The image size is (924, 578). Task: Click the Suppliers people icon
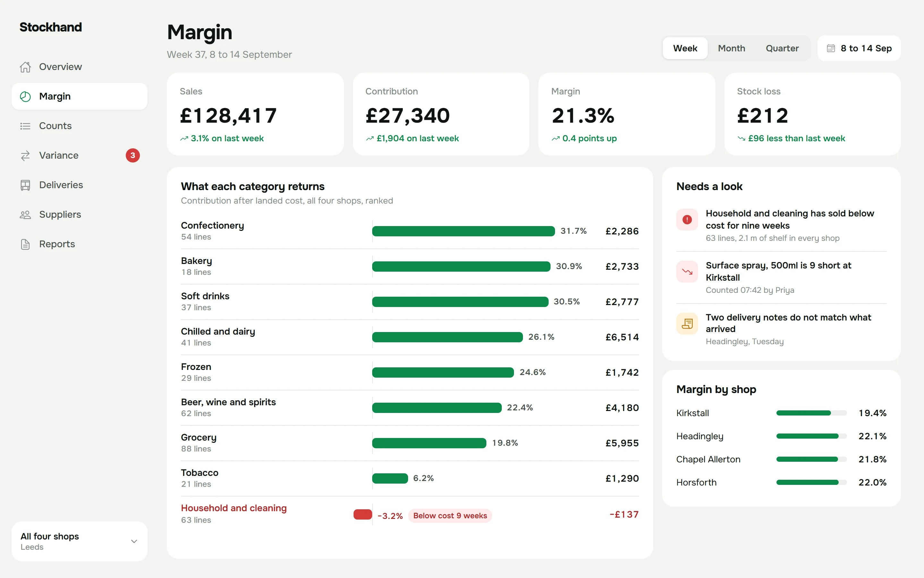25,215
